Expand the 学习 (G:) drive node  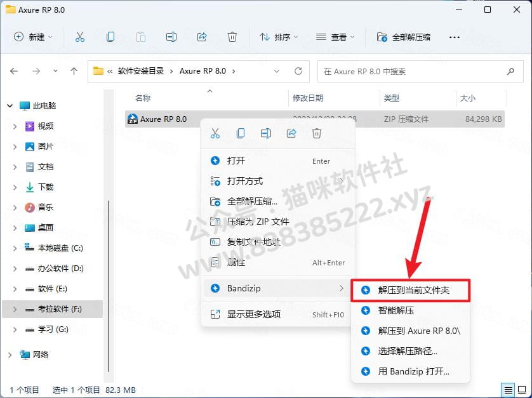tap(15, 330)
